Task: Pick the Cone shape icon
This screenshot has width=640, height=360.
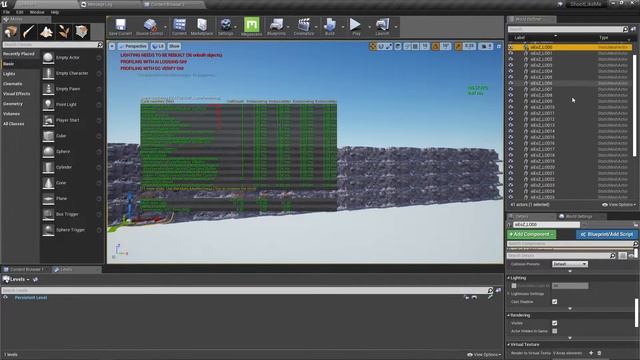Action: point(48,183)
